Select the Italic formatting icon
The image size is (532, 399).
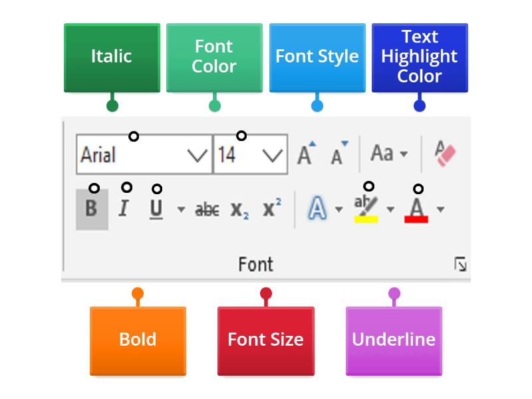point(124,207)
